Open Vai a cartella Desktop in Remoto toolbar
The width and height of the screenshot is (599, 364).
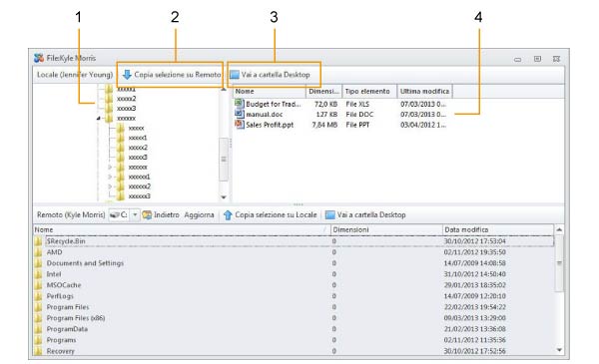click(371, 214)
